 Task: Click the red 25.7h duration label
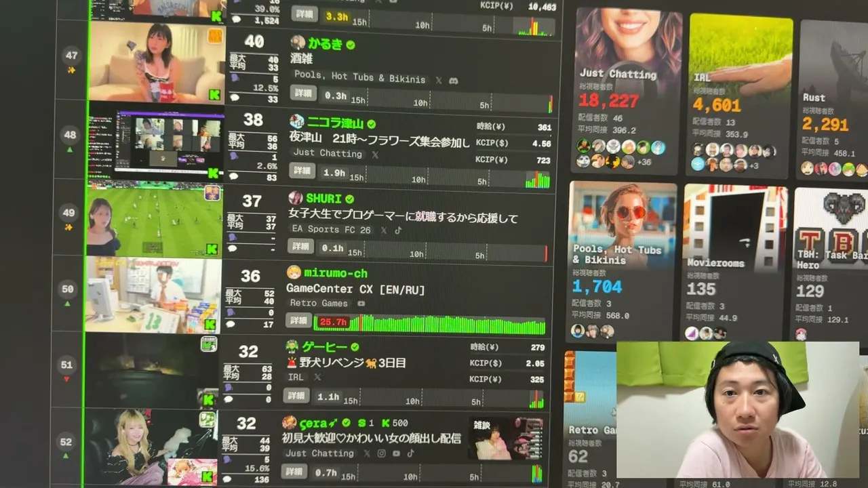point(333,322)
